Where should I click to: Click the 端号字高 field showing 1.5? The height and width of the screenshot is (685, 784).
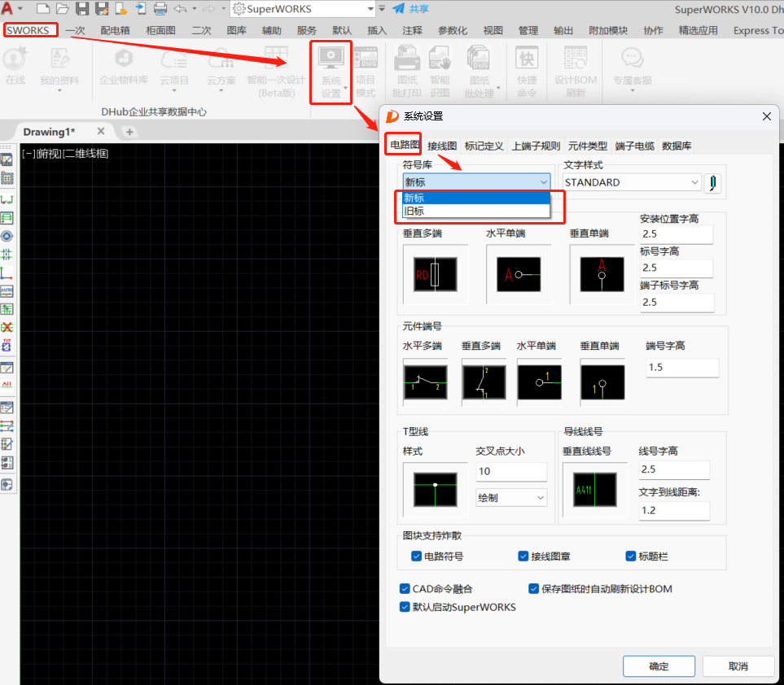pyautogui.click(x=682, y=367)
